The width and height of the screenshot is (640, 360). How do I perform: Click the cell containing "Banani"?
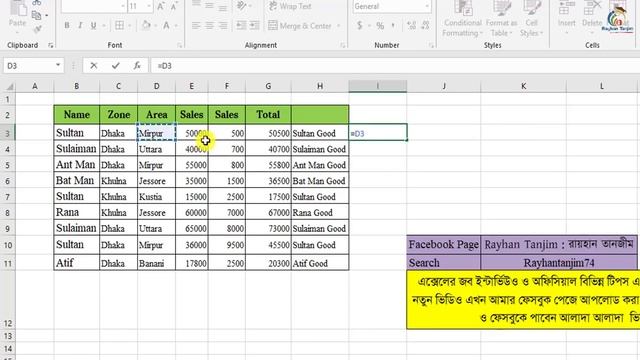coord(157,263)
